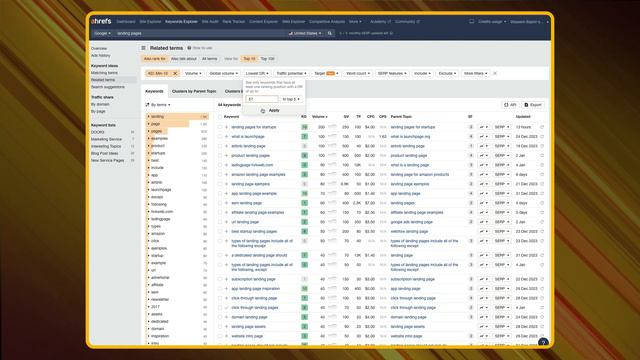Select the 'Also talk about' mode tab
The image size is (640, 360).
coord(184,59)
